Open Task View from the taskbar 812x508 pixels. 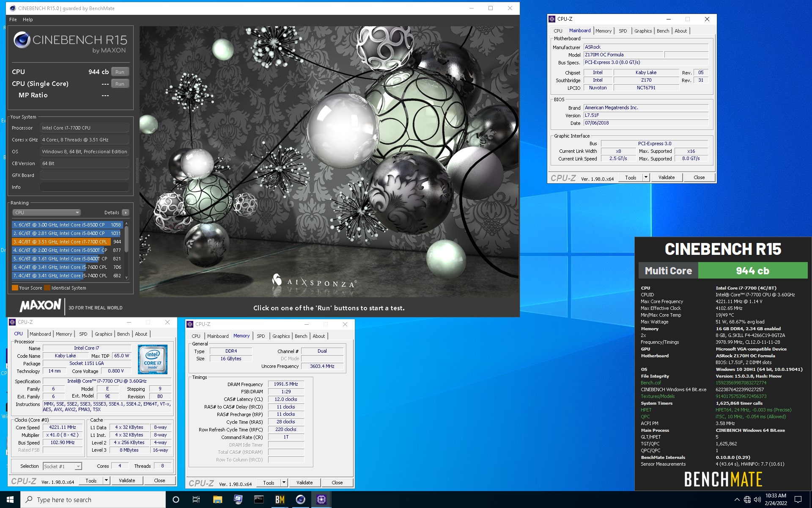click(196, 500)
